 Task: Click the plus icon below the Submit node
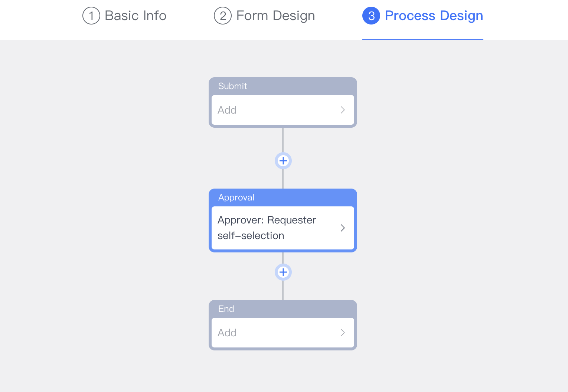coord(283,161)
